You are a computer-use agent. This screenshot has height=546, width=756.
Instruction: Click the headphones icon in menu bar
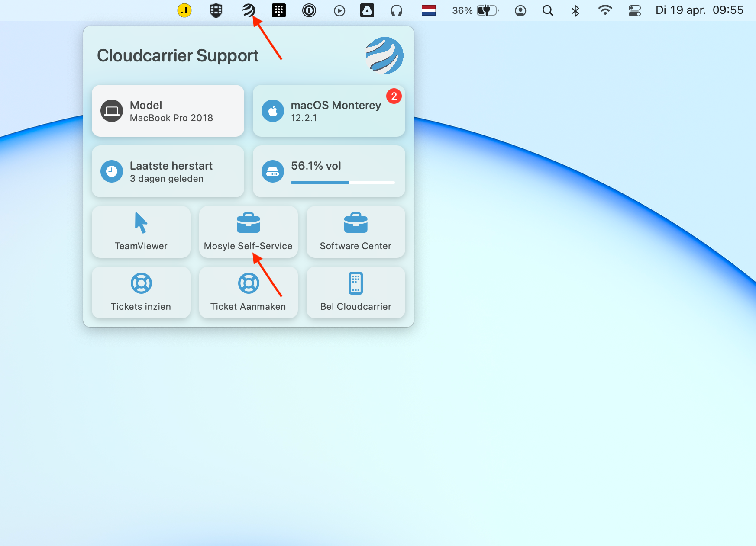pos(397,10)
